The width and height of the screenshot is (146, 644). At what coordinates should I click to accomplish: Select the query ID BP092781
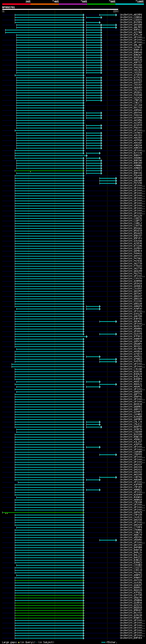pos(8,8)
